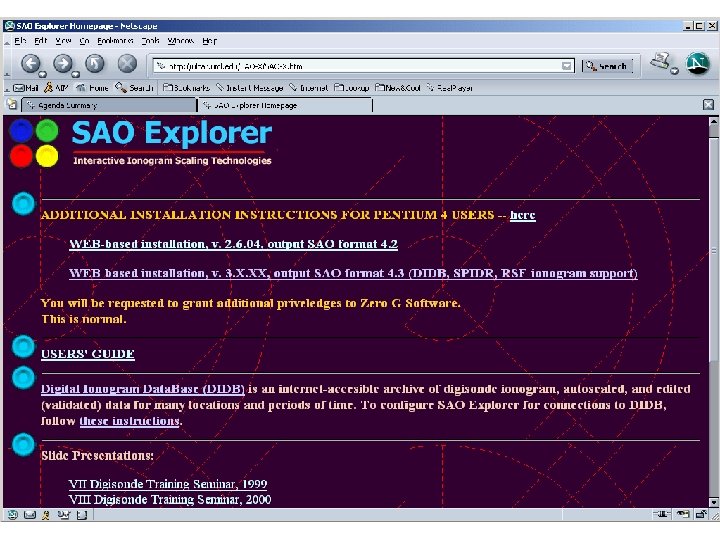Open the New&Cool bookmark folder

[398, 87]
